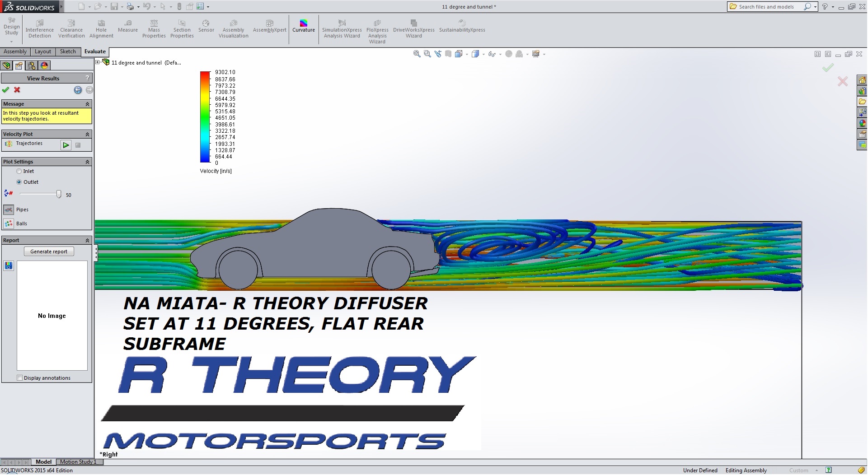868x475 pixels.
Task: Play the velocity Trajectories animation
Action: 66,145
